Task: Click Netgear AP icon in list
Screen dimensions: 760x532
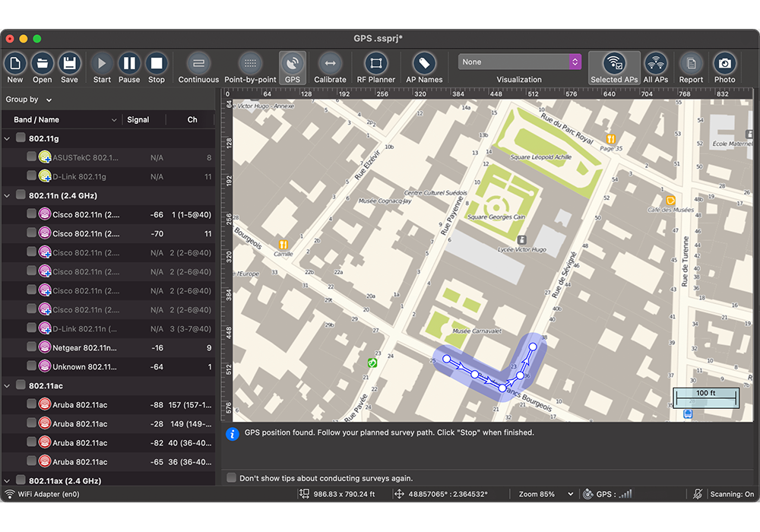Action: point(45,347)
